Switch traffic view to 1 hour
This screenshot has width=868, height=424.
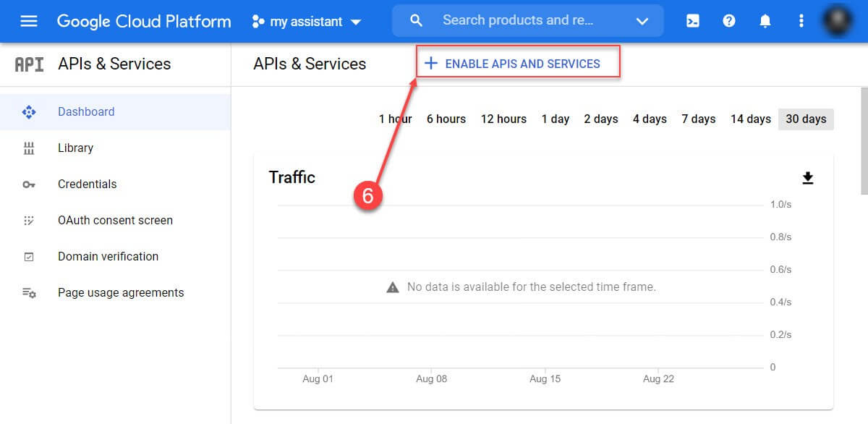394,119
